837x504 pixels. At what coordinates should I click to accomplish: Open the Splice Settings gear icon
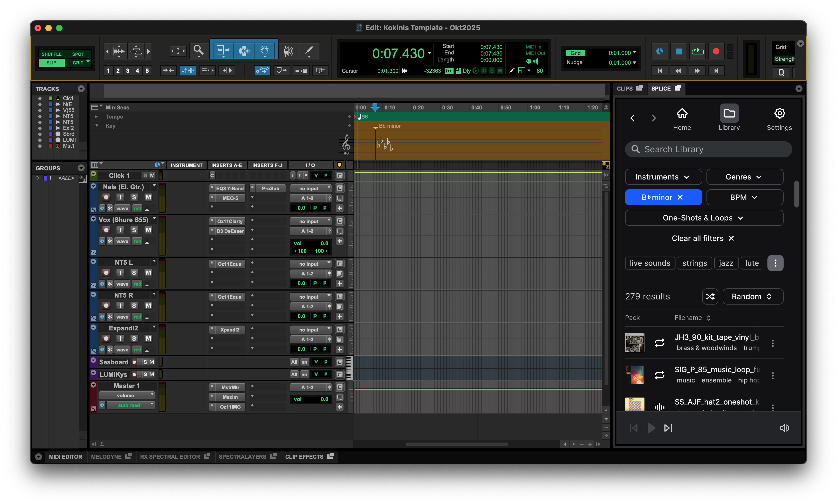pos(779,113)
